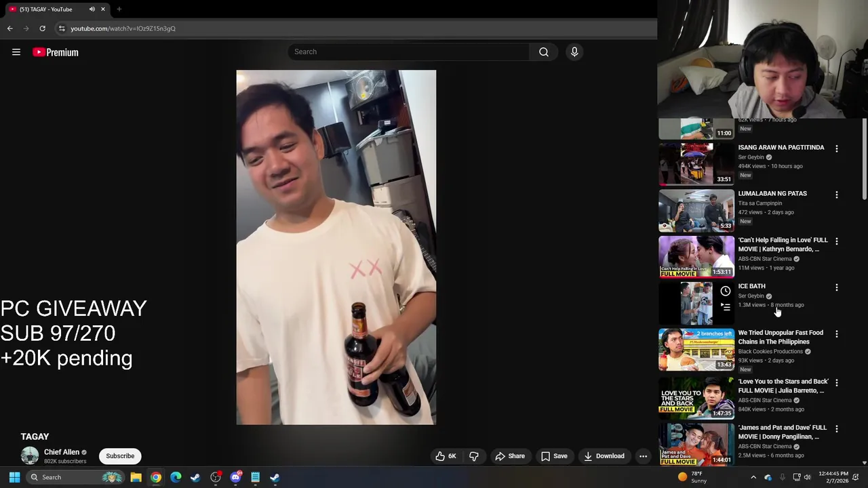Click the YouTube search input field
The image size is (868, 488).
click(409, 52)
